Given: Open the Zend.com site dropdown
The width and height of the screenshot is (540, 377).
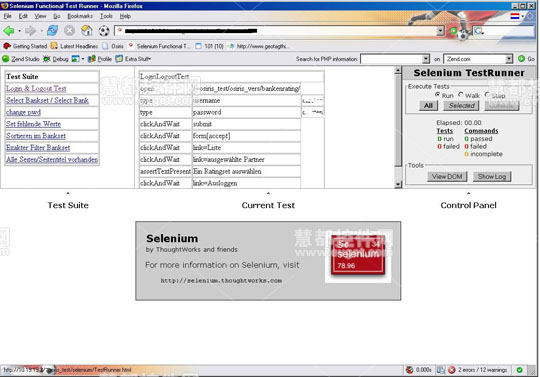Looking at the screenshot, I should [509, 59].
